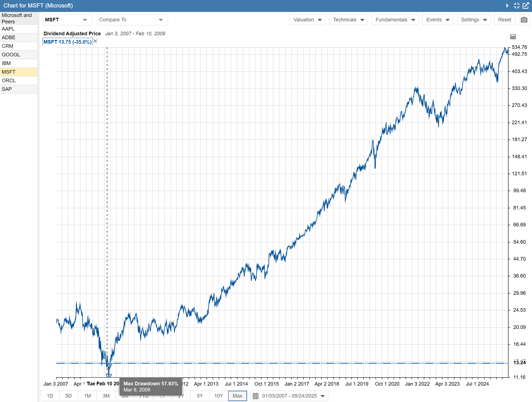Click the pop-out chart window icon
The image size is (532, 402).
click(x=526, y=6)
